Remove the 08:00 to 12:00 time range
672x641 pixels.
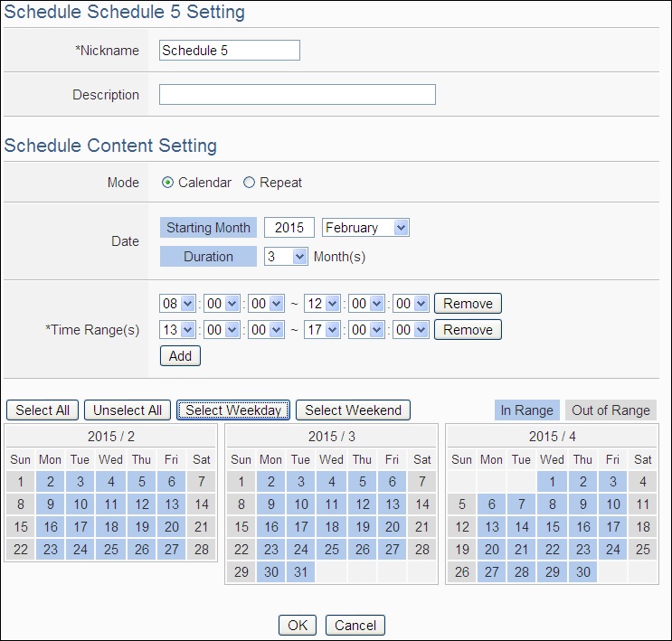tap(468, 304)
